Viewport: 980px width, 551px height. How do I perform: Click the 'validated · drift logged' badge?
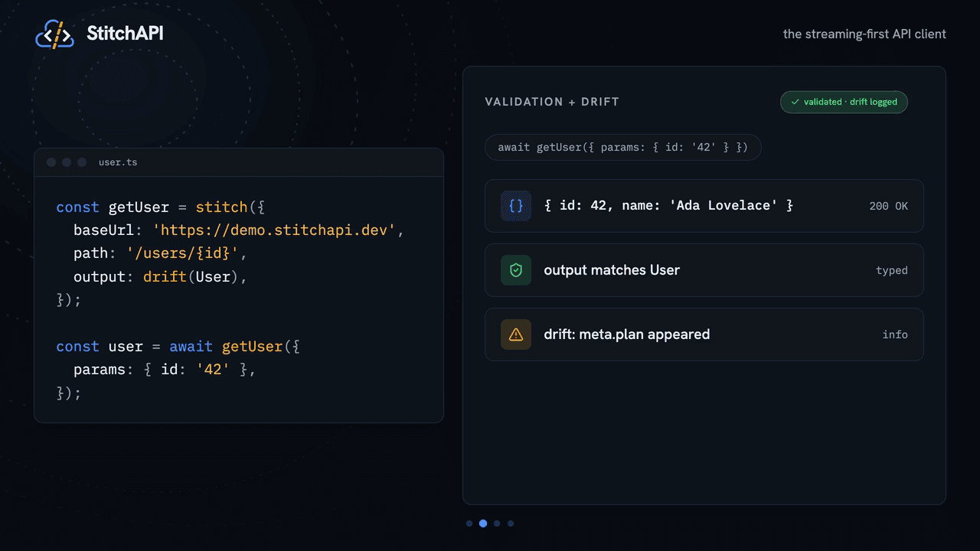(844, 102)
